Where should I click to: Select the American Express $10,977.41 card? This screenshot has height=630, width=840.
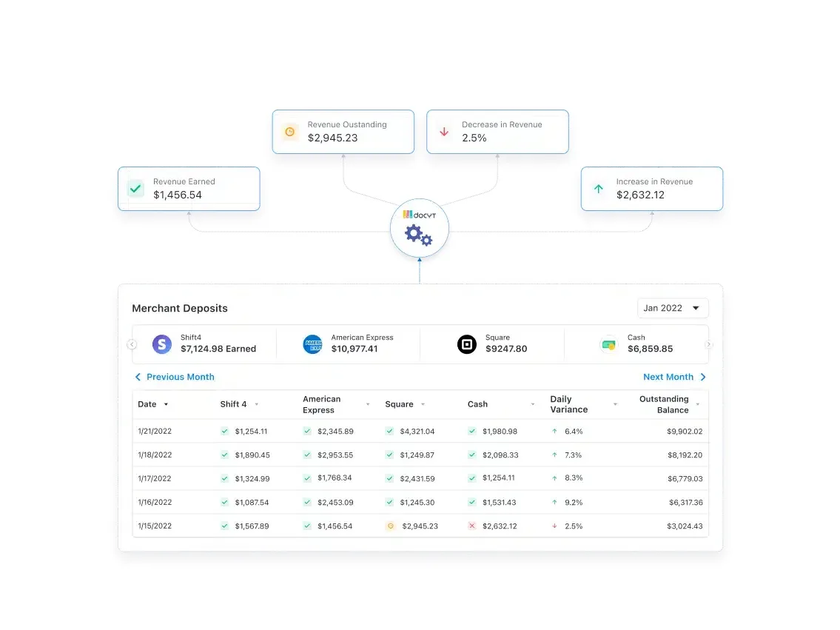coord(349,344)
